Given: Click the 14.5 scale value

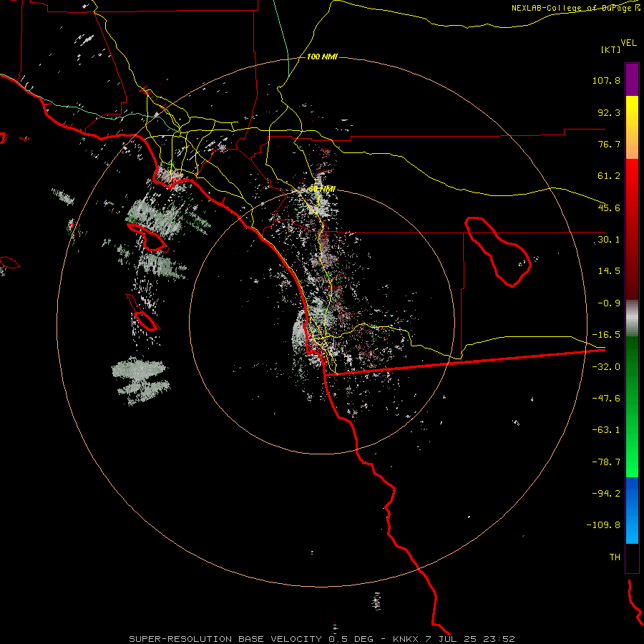Looking at the screenshot, I should point(609,271).
